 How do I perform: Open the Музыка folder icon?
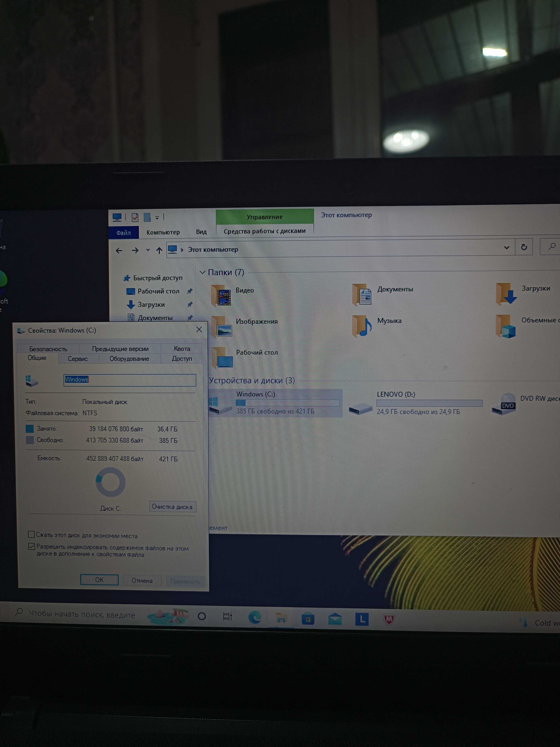362,326
